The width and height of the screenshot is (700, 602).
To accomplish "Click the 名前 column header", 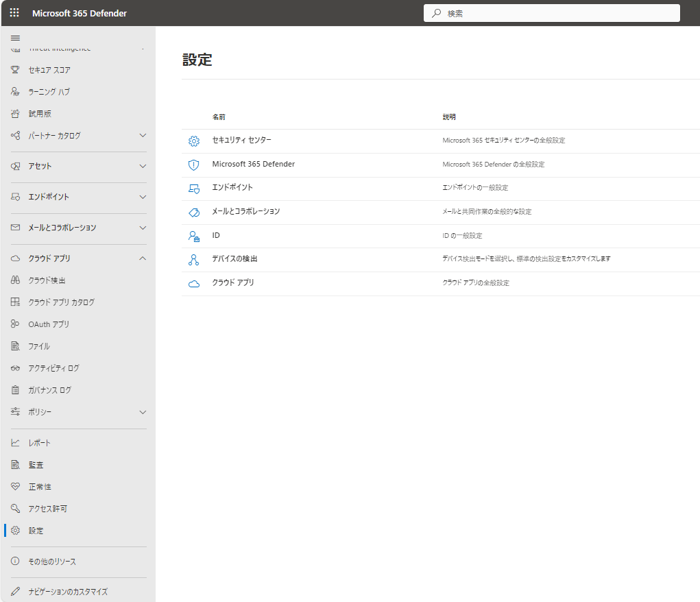I will tap(219, 117).
